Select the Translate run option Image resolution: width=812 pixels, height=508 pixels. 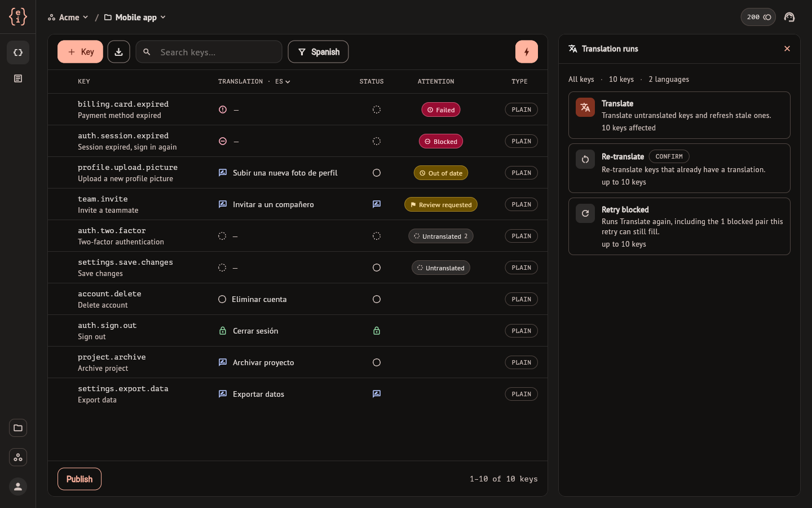pos(679,115)
